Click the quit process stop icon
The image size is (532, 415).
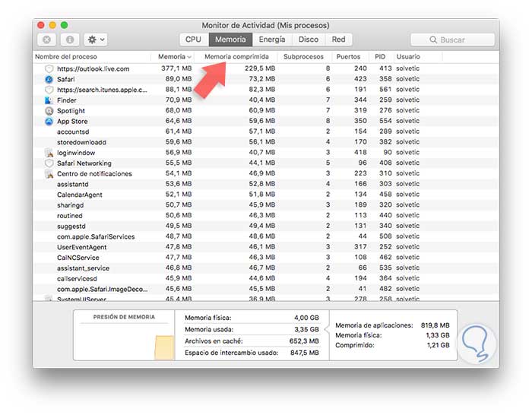click(47, 40)
